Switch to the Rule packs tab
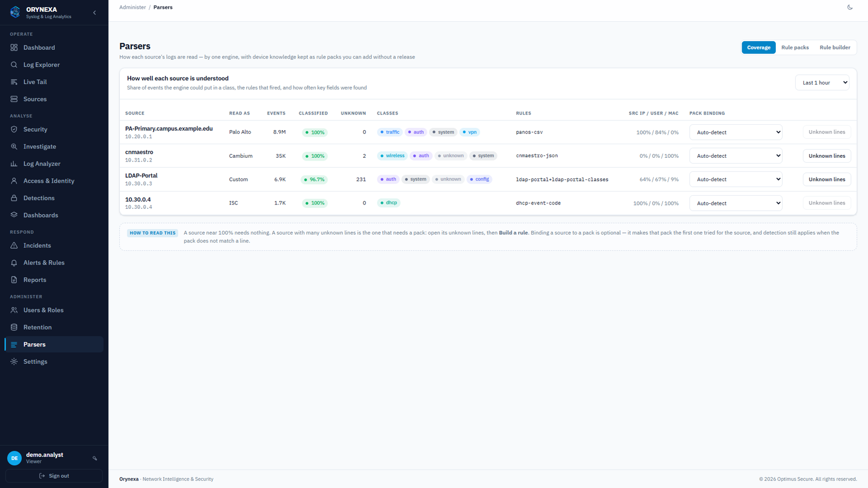Viewport: 868px width, 488px height. point(795,47)
